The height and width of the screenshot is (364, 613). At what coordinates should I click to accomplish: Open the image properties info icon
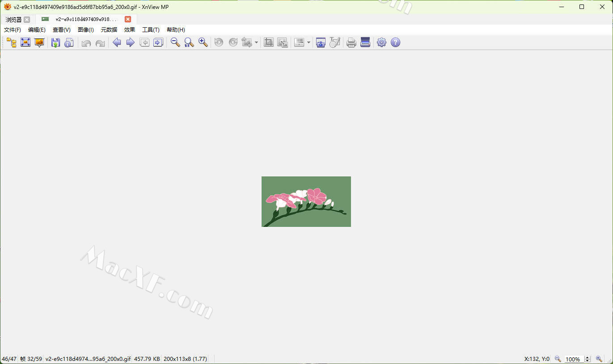point(69,42)
